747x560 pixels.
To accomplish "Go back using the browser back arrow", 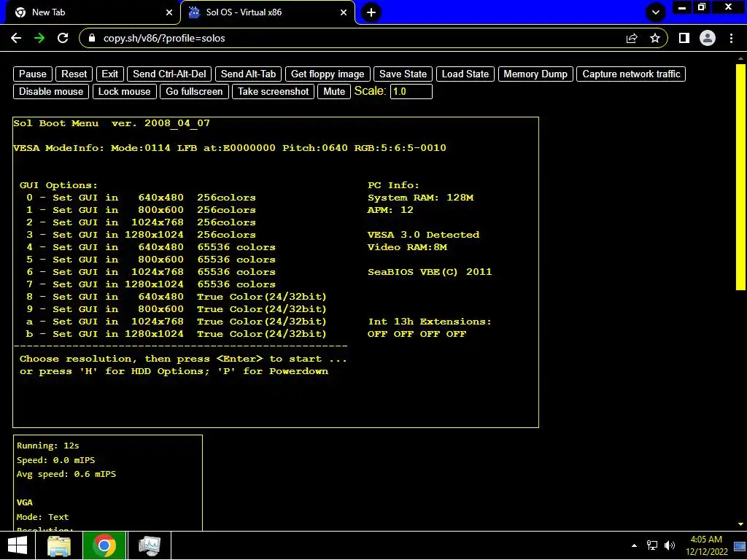I will pyautogui.click(x=16, y=38).
